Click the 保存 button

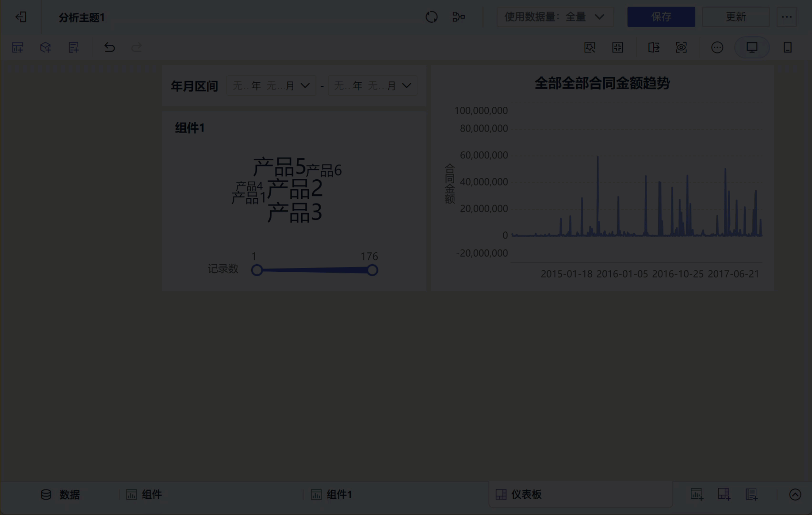click(661, 17)
